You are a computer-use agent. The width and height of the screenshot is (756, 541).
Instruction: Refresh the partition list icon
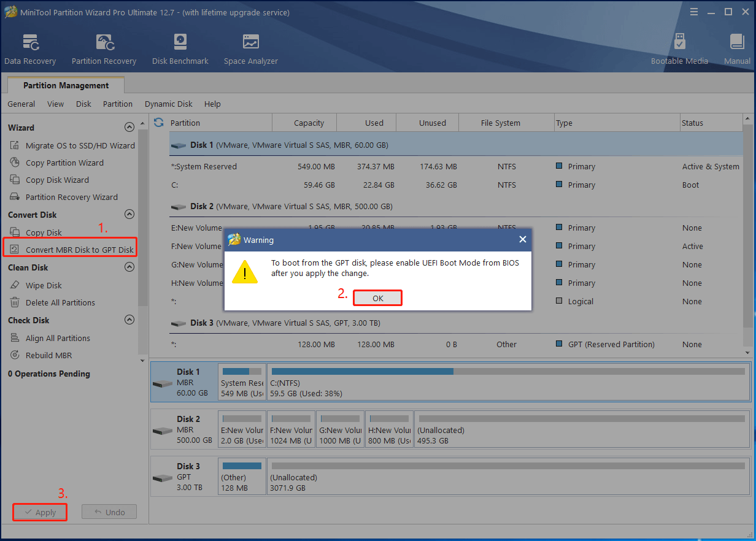pyautogui.click(x=159, y=123)
